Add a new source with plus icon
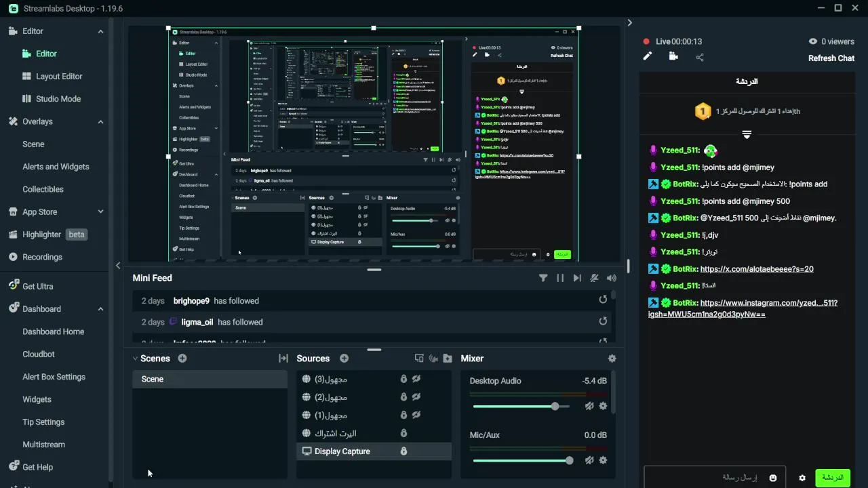 pos(344,359)
